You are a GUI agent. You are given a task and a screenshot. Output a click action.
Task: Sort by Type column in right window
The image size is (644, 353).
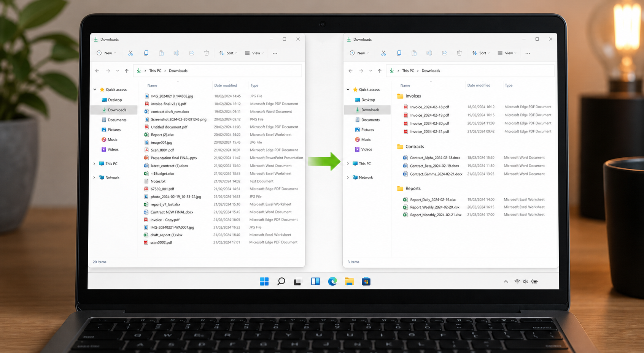(x=509, y=85)
